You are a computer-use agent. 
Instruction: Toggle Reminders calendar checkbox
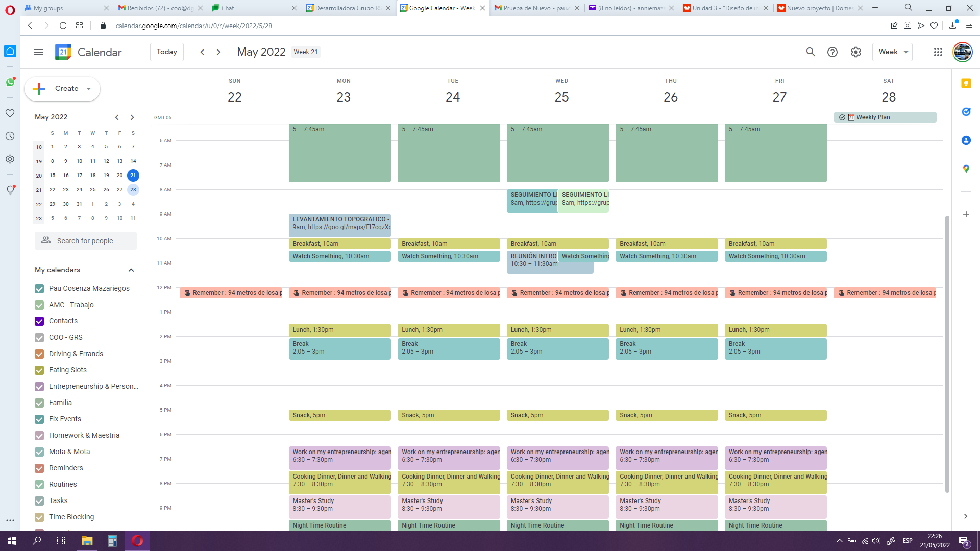click(x=39, y=468)
